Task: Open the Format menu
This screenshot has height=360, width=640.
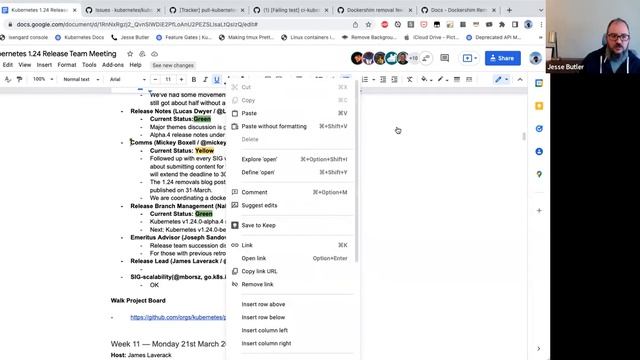Action: (x=67, y=65)
